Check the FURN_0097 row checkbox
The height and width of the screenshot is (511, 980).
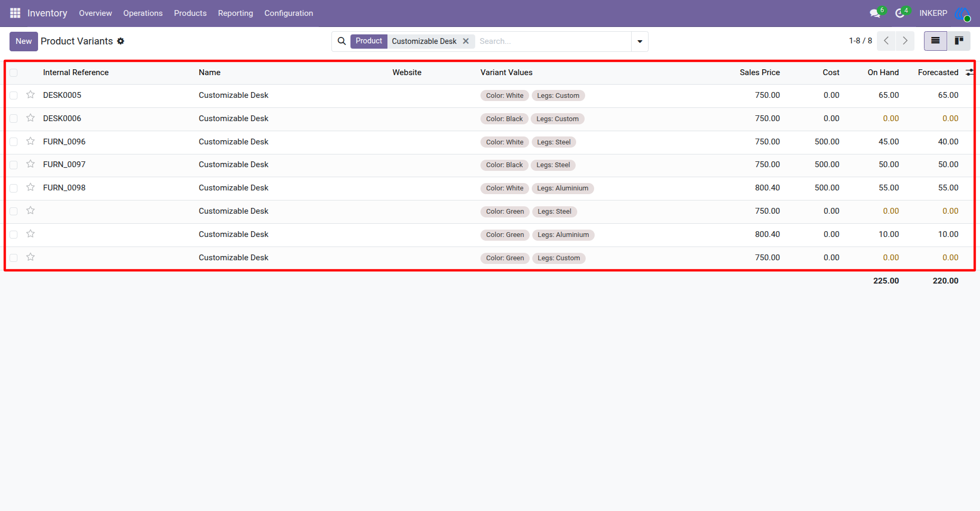[x=14, y=165]
